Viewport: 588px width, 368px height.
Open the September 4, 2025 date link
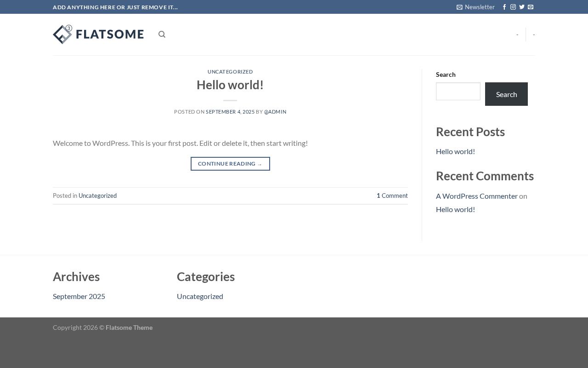point(230,112)
